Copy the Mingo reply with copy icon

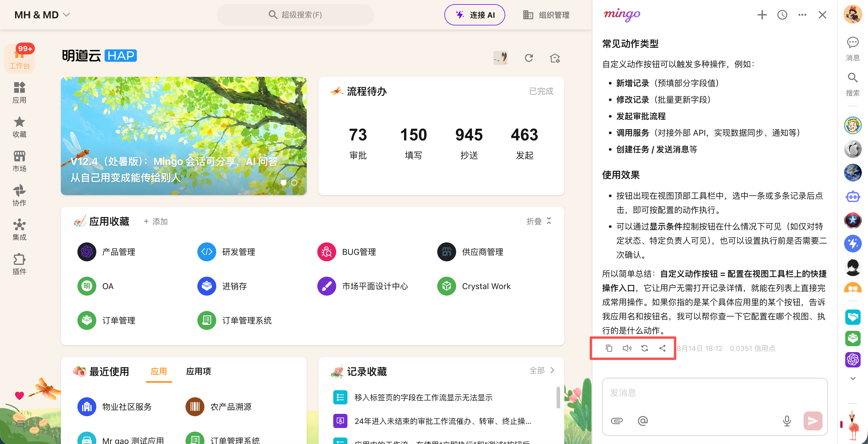click(x=609, y=348)
